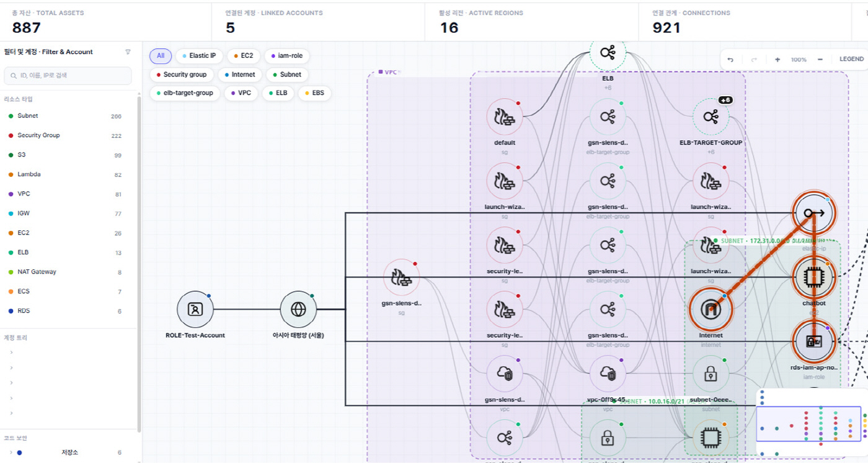Screen dimensions: 868x463
Task: Toggle the Security group filter chip
Action: (181, 74)
